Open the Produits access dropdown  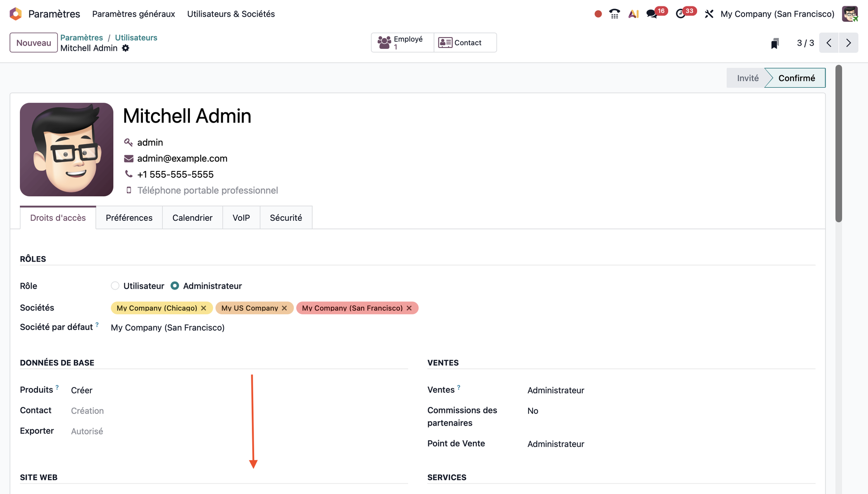click(x=82, y=390)
